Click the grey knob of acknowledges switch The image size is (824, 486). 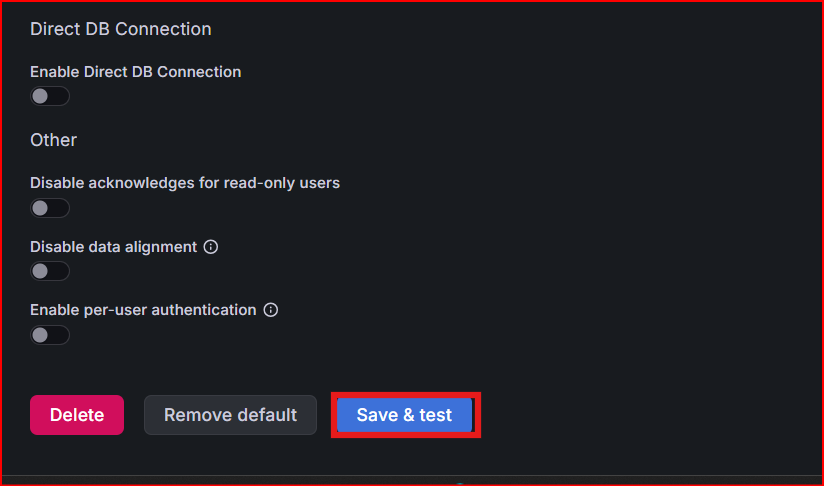[40, 208]
